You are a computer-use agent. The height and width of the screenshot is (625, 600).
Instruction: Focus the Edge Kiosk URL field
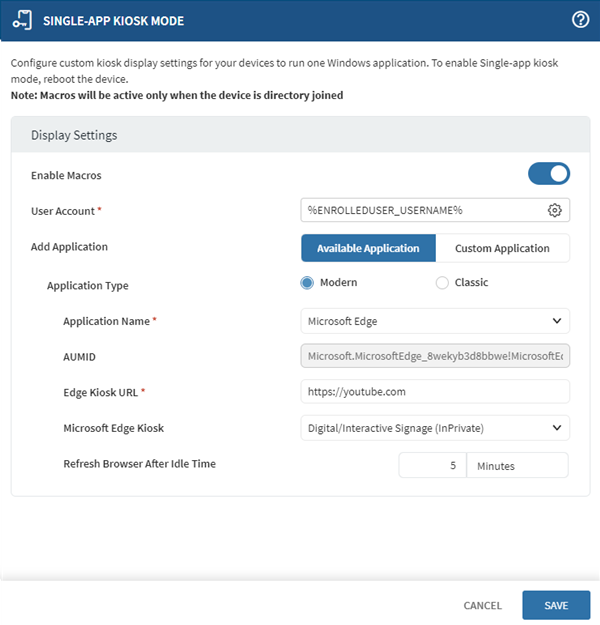435,392
